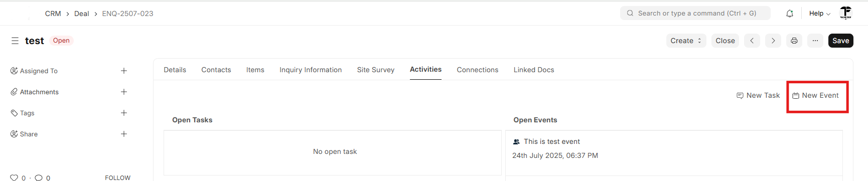
Task: Toggle the sidebar hamburger menu
Action: [15, 41]
